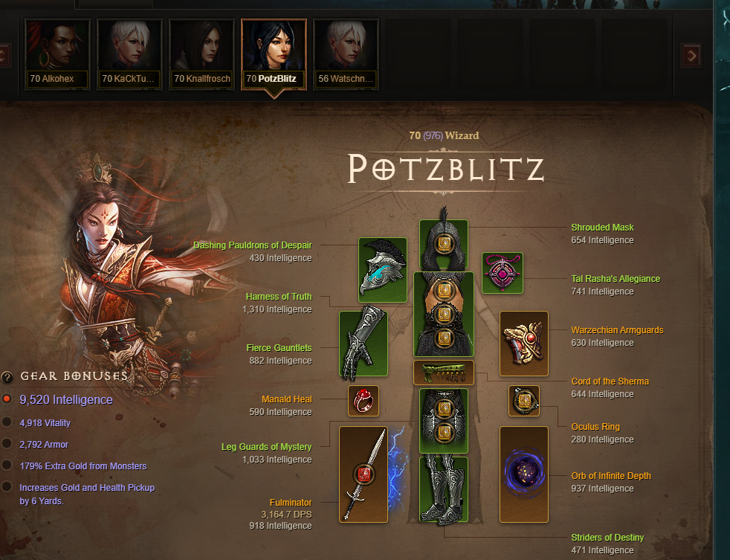Screen dimensions: 730x560
Task: Select the Oculus Ring icon
Action: (x=524, y=401)
